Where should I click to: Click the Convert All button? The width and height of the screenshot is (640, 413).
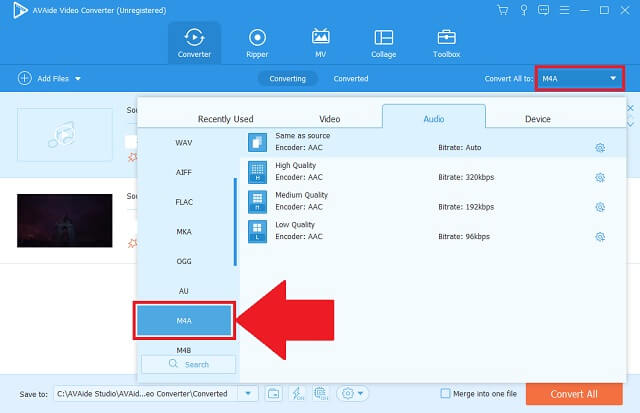tap(574, 394)
